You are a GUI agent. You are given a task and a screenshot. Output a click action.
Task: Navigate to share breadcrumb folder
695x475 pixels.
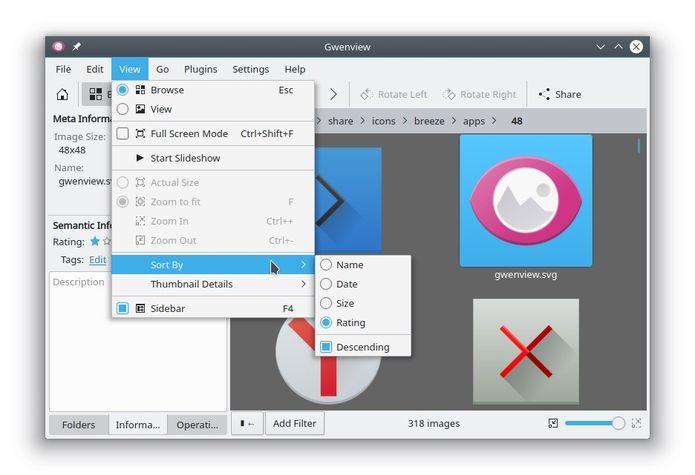[340, 121]
